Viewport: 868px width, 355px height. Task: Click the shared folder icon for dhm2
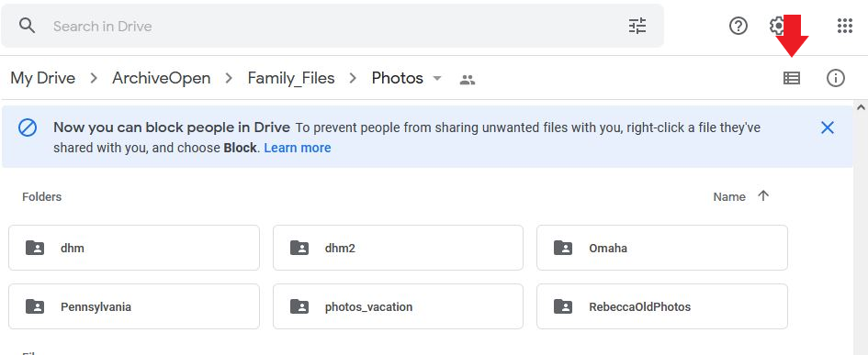click(299, 248)
